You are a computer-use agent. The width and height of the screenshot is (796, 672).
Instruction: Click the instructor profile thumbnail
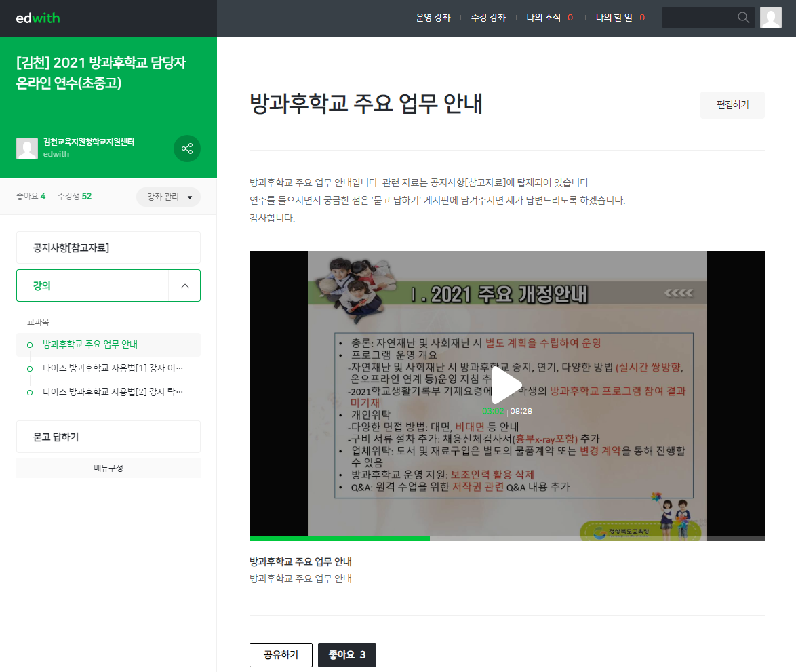27,149
